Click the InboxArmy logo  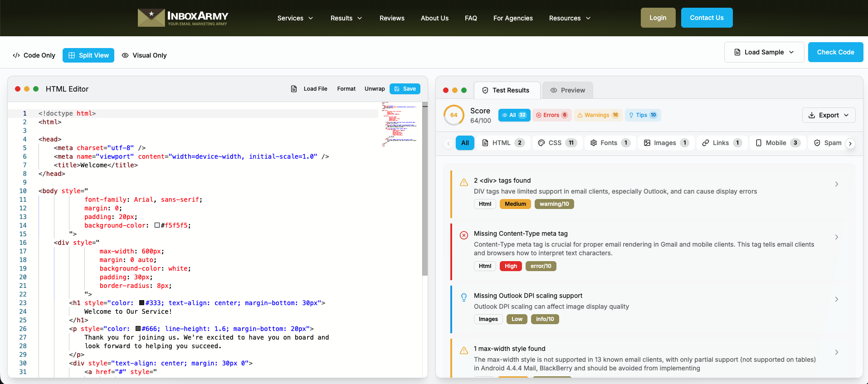pyautogui.click(x=183, y=18)
